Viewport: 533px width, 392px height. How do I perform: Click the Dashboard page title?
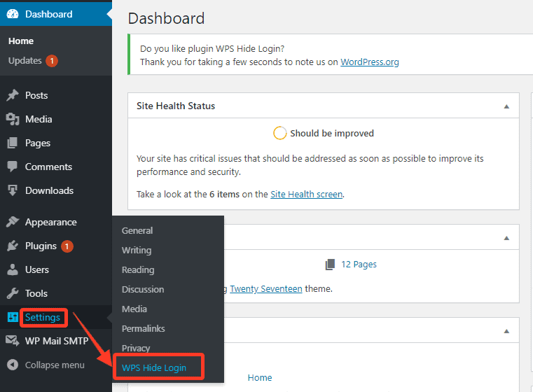click(166, 18)
